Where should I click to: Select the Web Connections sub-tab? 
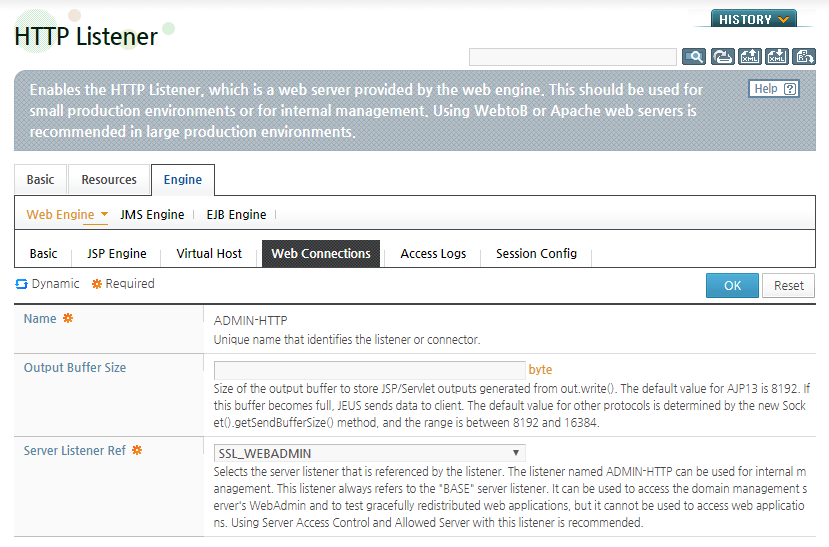pos(321,254)
